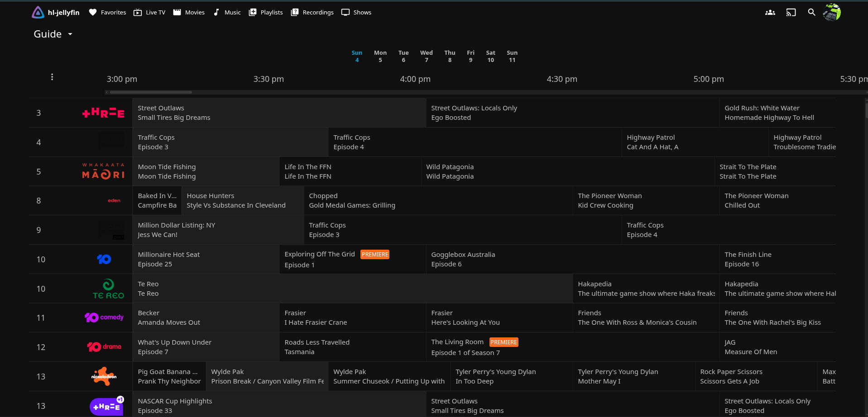Open Chopped Gold Medal Games: Grilling
The width and height of the screenshot is (868, 417).
coord(438,200)
